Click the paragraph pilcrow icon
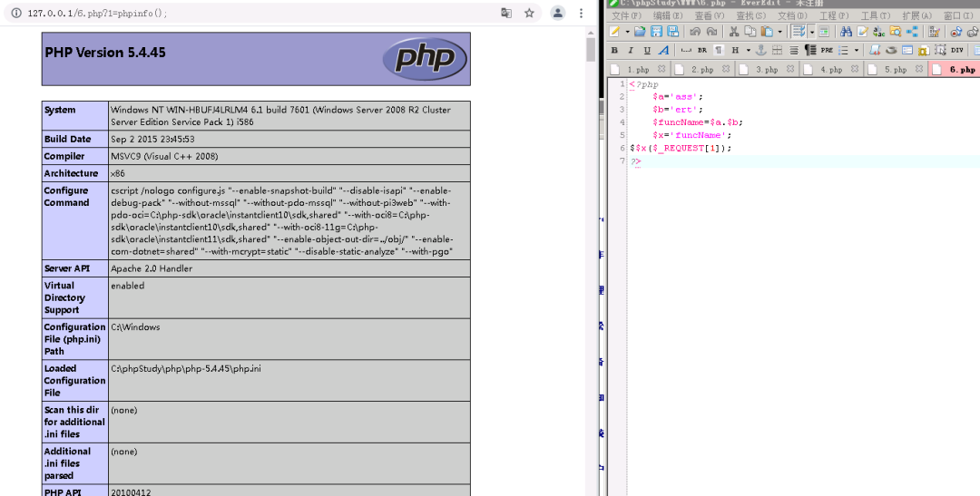 click(719, 50)
